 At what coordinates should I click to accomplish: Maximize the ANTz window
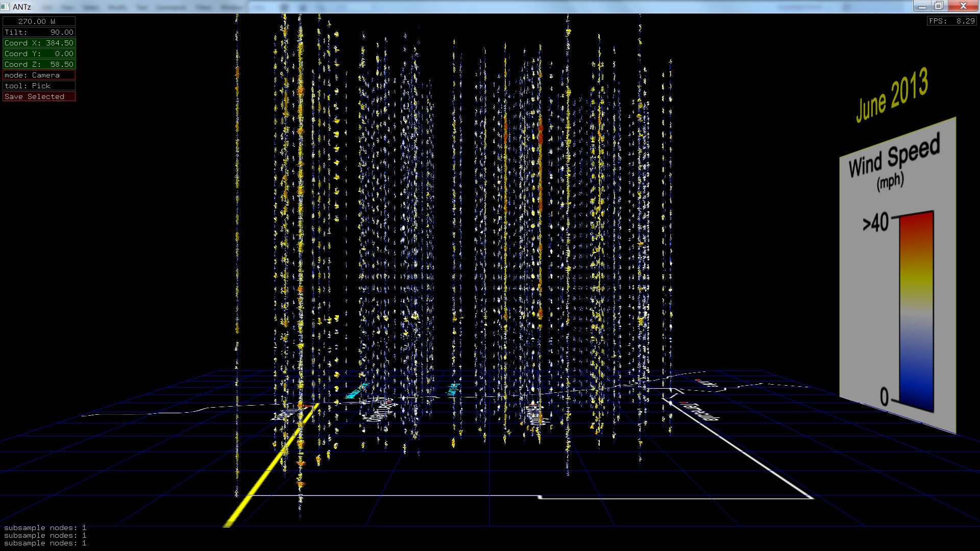coord(939,6)
